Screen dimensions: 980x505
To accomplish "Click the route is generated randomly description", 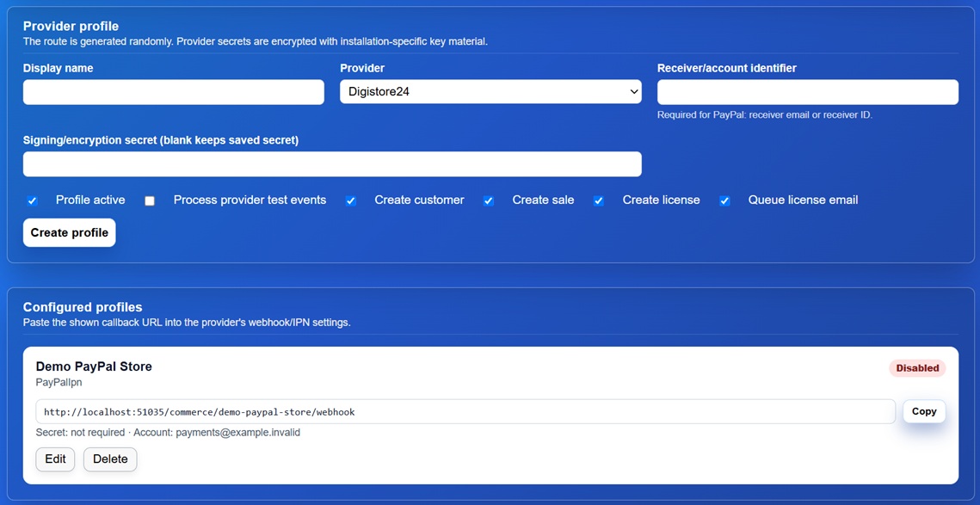I will click(255, 42).
